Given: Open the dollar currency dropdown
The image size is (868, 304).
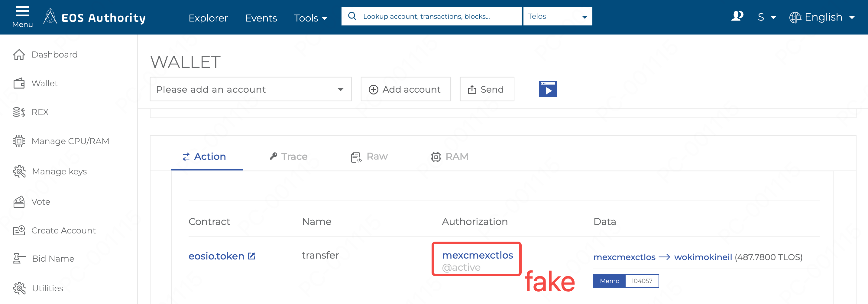Looking at the screenshot, I should (x=766, y=17).
